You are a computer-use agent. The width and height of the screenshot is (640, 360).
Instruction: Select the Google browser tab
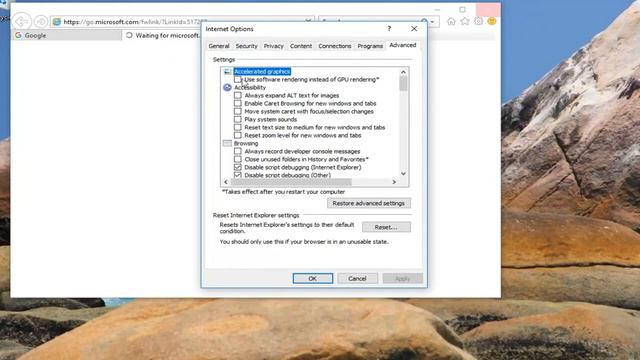[67, 36]
